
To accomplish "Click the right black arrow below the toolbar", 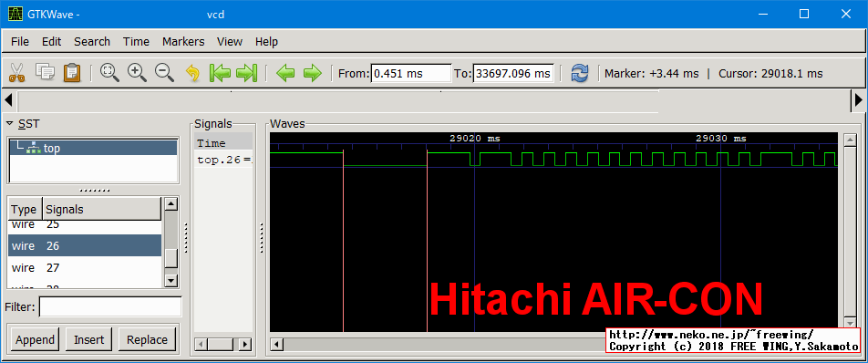I will pyautogui.click(x=859, y=100).
